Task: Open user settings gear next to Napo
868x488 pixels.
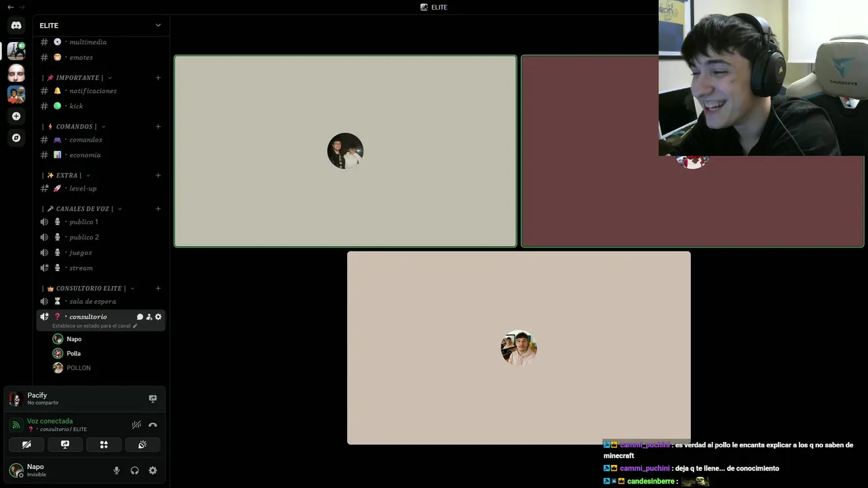Action: 153,470
